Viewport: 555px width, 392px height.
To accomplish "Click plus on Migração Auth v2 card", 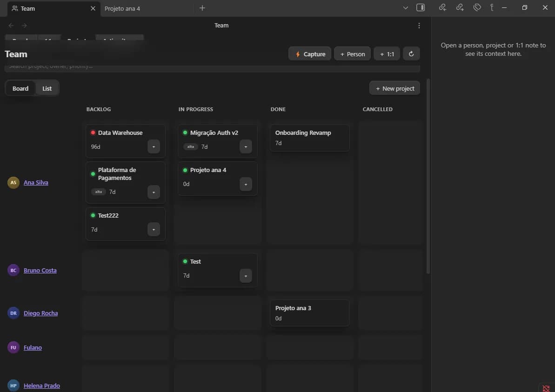I will (246, 146).
